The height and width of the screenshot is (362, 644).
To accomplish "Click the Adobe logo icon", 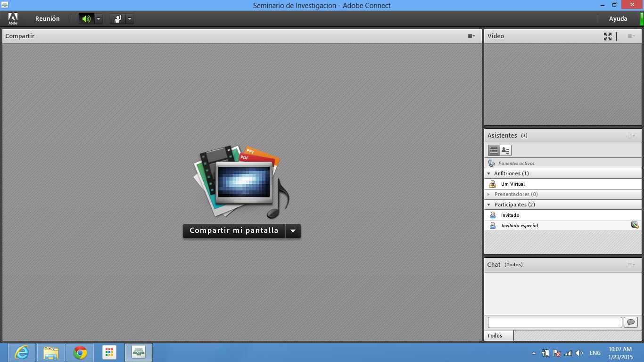I will click(13, 19).
